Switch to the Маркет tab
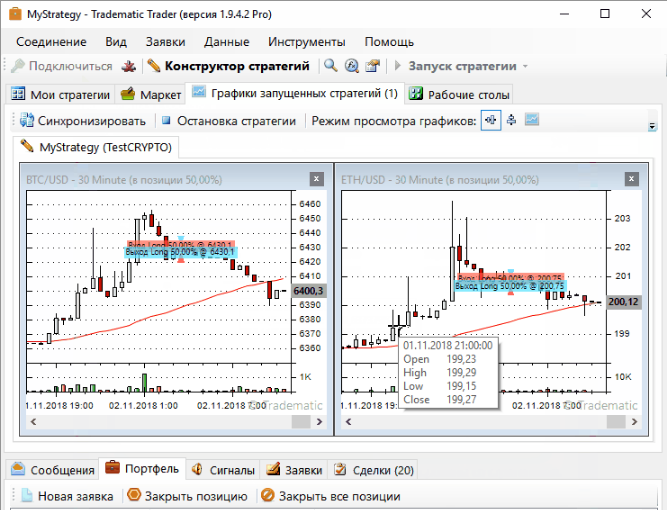Image resolution: width=669 pixels, height=510 pixels. coord(151,95)
